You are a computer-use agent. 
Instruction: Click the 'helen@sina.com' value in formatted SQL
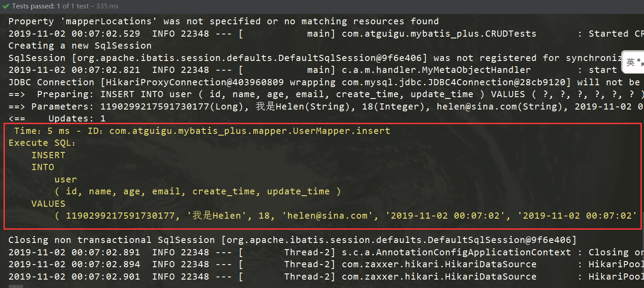(x=327, y=216)
